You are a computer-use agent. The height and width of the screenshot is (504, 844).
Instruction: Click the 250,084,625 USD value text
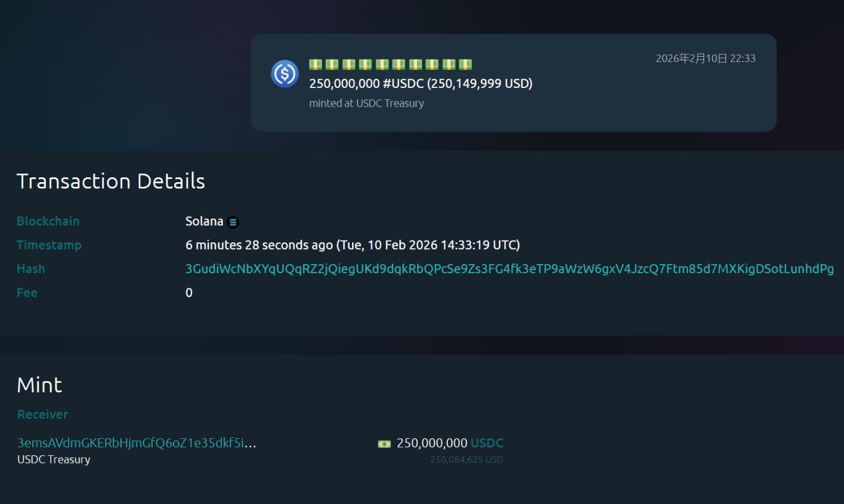click(x=466, y=459)
